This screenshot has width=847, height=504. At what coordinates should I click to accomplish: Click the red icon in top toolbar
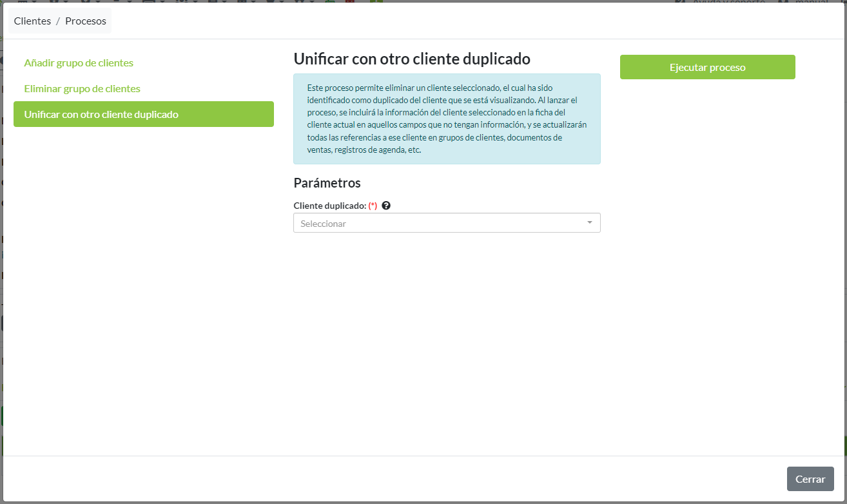(350, 1)
